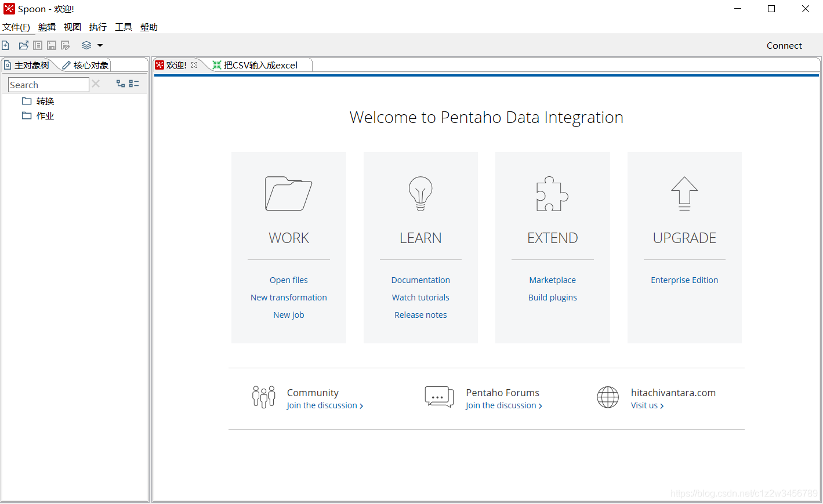Click the UPGRADE arrow icon
This screenshot has height=504, width=823.
pyautogui.click(x=684, y=193)
